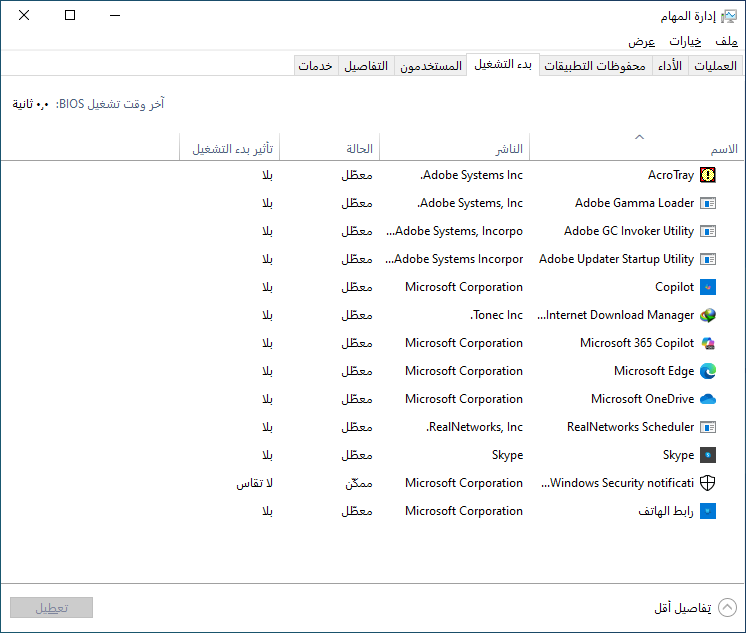
Task: Click the Task Manager title bar icon
Action: 729,17
